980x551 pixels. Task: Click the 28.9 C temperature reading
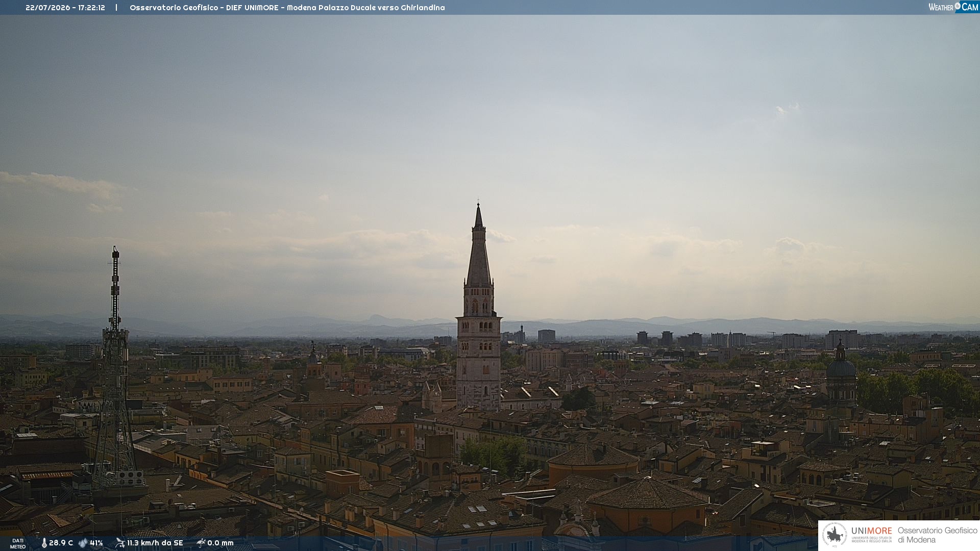point(61,543)
